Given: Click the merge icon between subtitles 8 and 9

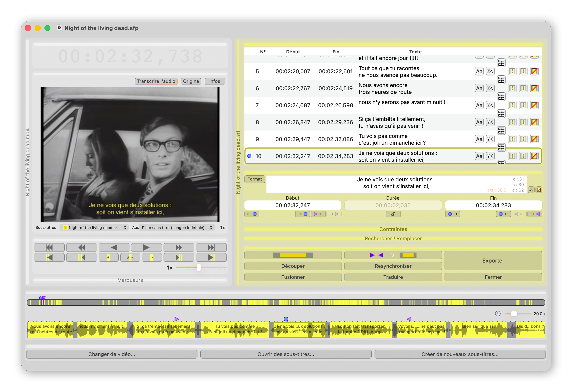Looking at the screenshot, I should (501, 131).
